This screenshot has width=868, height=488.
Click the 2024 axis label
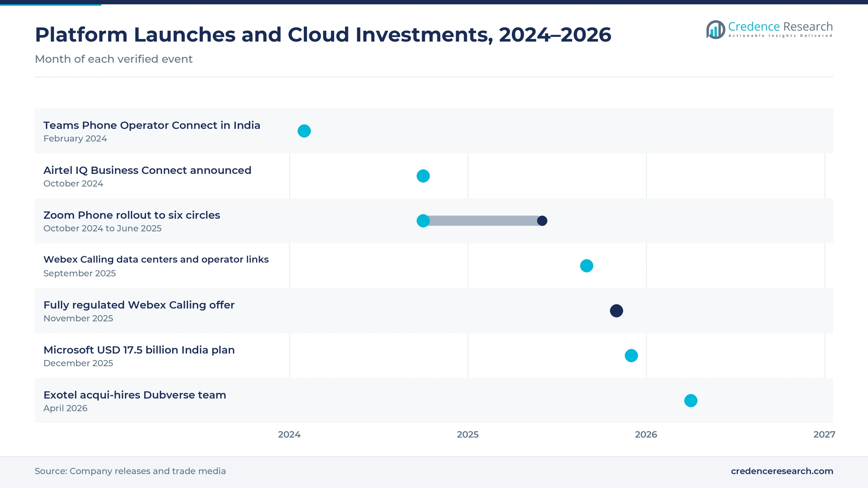tap(289, 435)
